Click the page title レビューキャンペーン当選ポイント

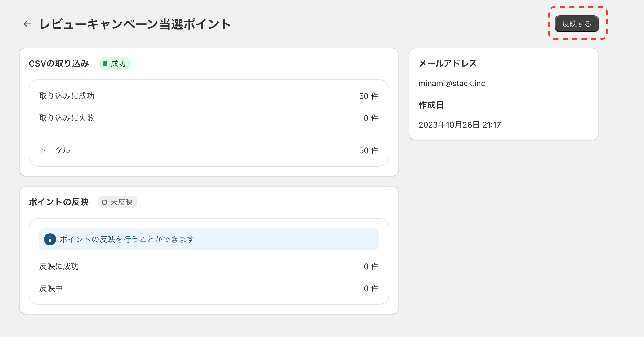(x=135, y=24)
